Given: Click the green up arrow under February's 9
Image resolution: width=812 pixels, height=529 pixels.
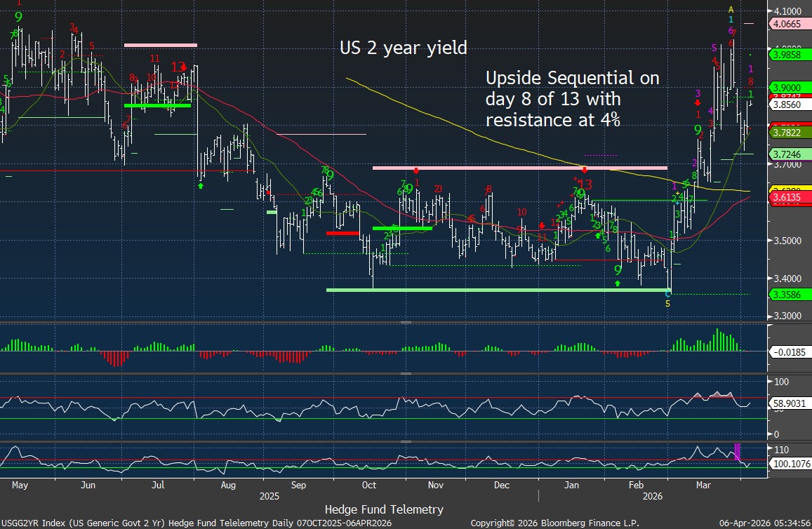Looking at the screenshot, I should click(618, 283).
